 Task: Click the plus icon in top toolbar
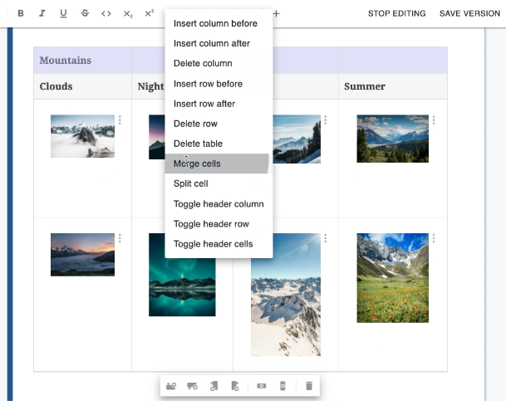277,13
